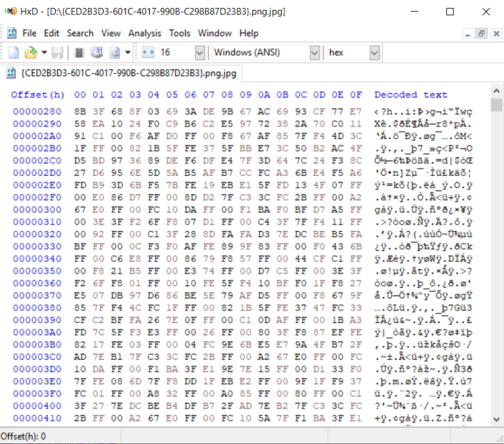This screenshot has height=444, width=504.
Task: Open the Search menu
Action: (80, 33)
